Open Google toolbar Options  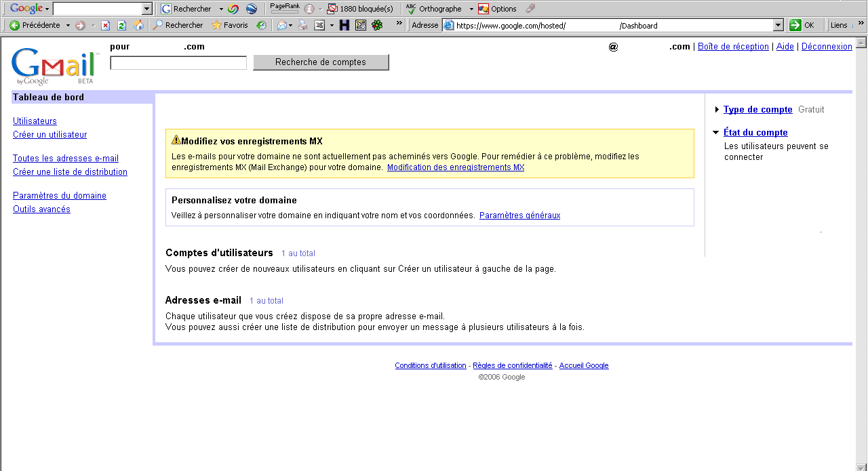498,9
